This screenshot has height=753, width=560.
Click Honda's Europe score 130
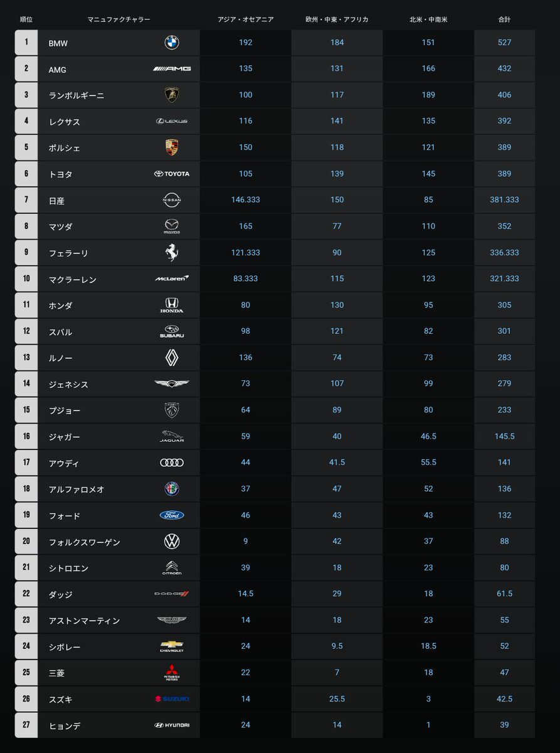pyautogui.click(x=337, y=305)
